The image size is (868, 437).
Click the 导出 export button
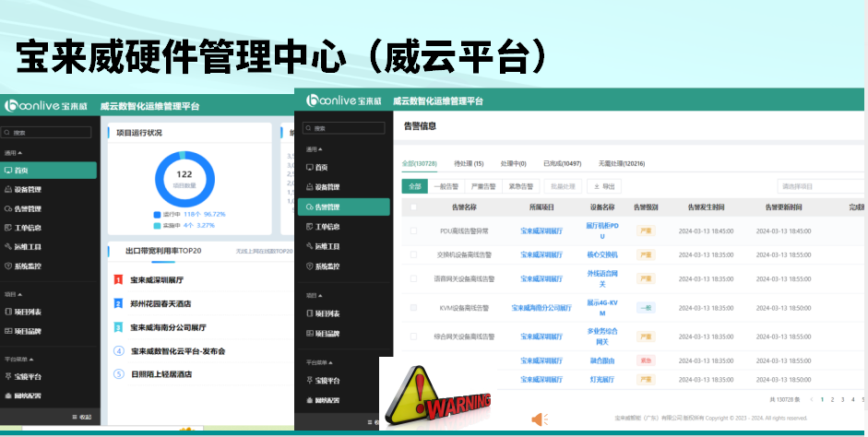pos(603,186)
